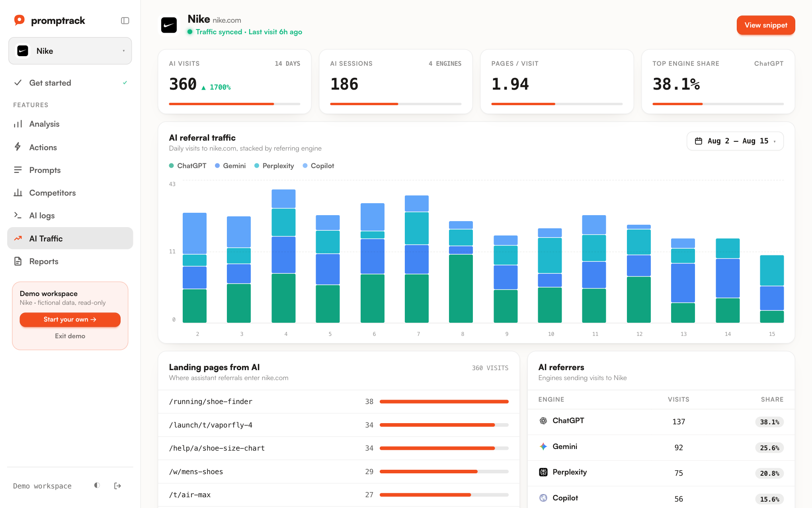Select AI Traffic in the sidebar
The height and width of the screenshot is (508, 812).
(x=70, y=238)
